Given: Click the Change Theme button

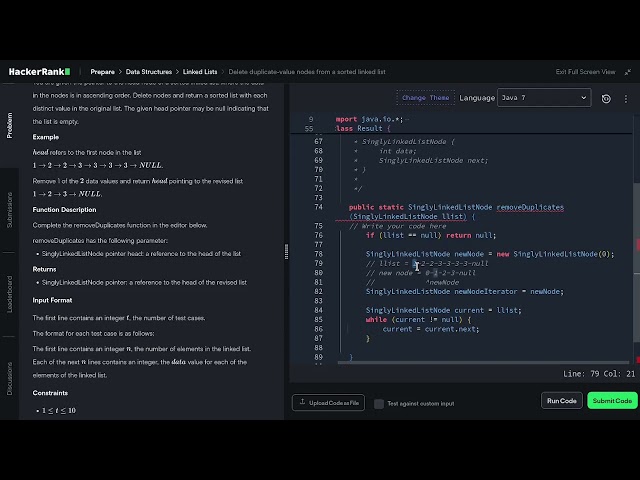Looking at the screenshot, I should tap(425, 98).
